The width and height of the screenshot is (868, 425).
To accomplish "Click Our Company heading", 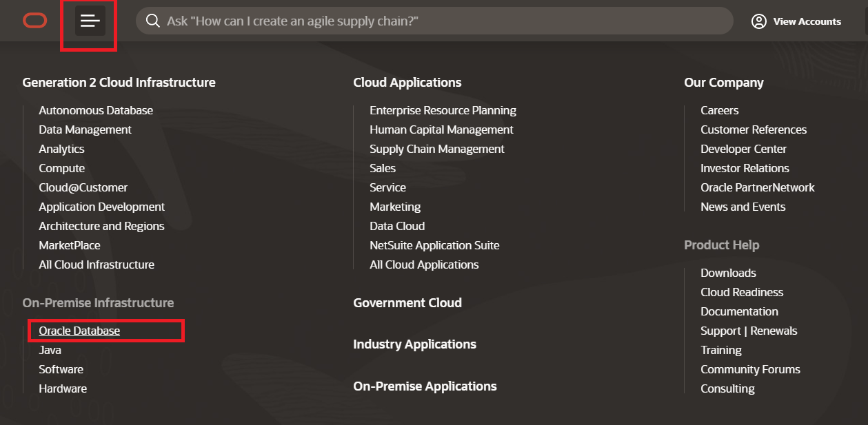I will [x=724, y=83].
